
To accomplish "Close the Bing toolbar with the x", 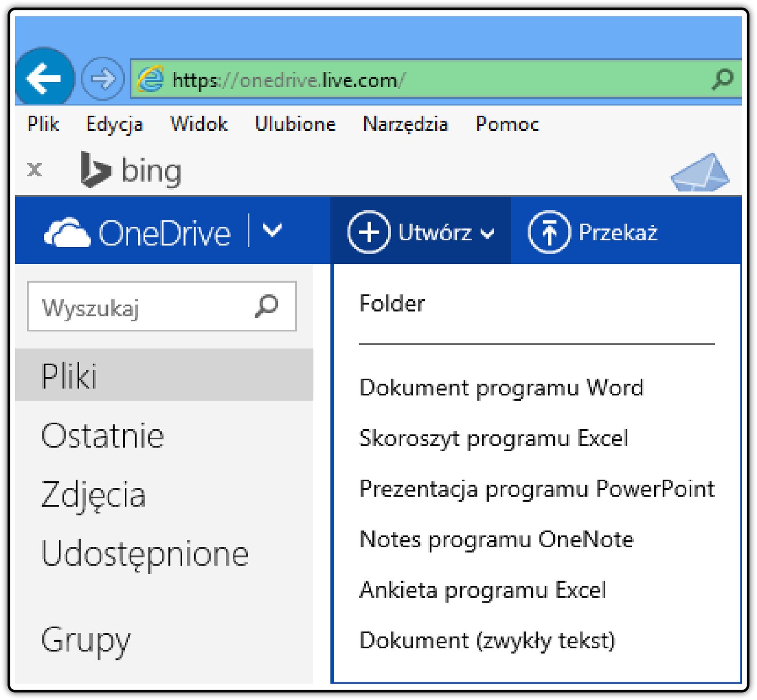I will point(34,169).
